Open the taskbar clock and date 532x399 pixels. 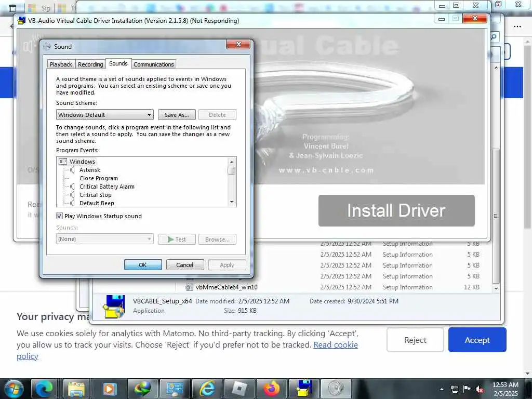505,389
